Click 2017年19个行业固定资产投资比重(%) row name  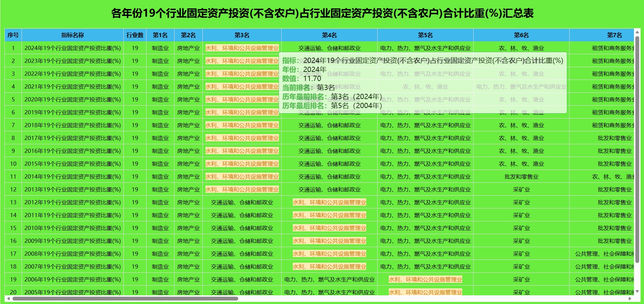point(73,138)
